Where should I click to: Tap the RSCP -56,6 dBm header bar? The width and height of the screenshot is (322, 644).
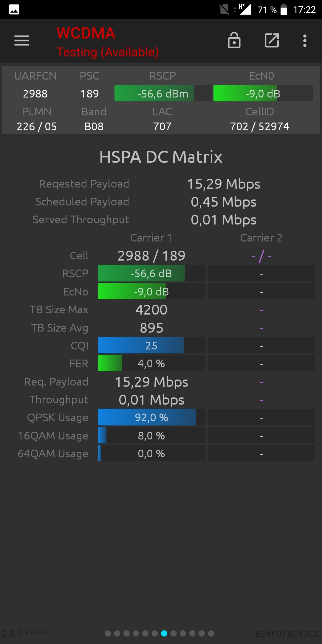point(163,94)
